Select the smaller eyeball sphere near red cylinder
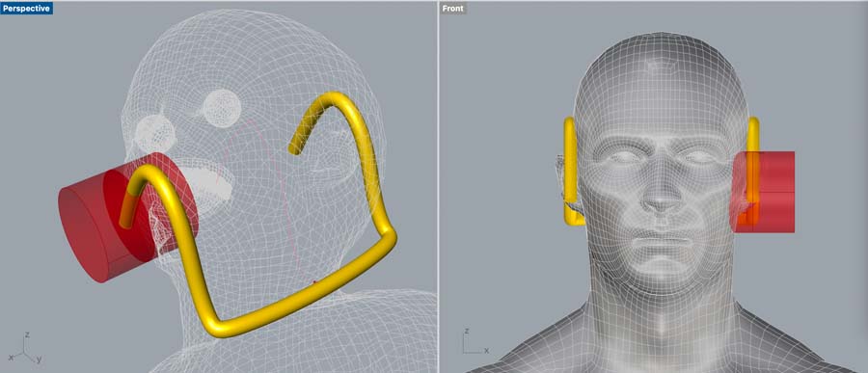 point(155,133)
